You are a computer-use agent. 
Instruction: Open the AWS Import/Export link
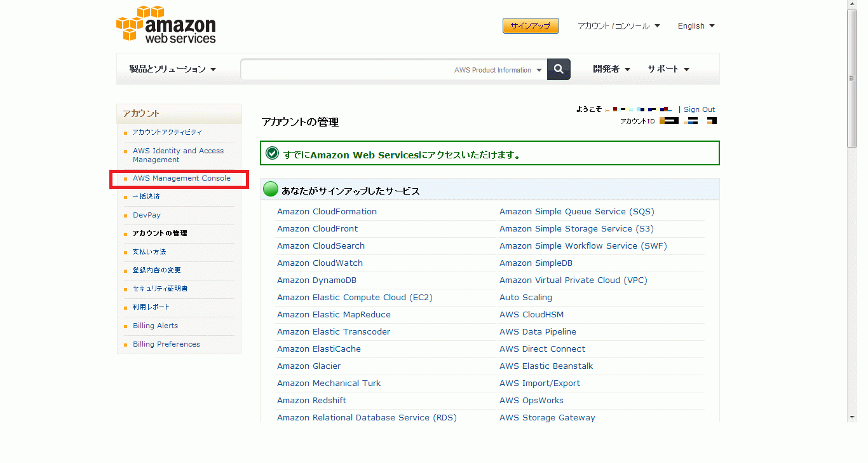pyautogui.click(x=540, y=384)
